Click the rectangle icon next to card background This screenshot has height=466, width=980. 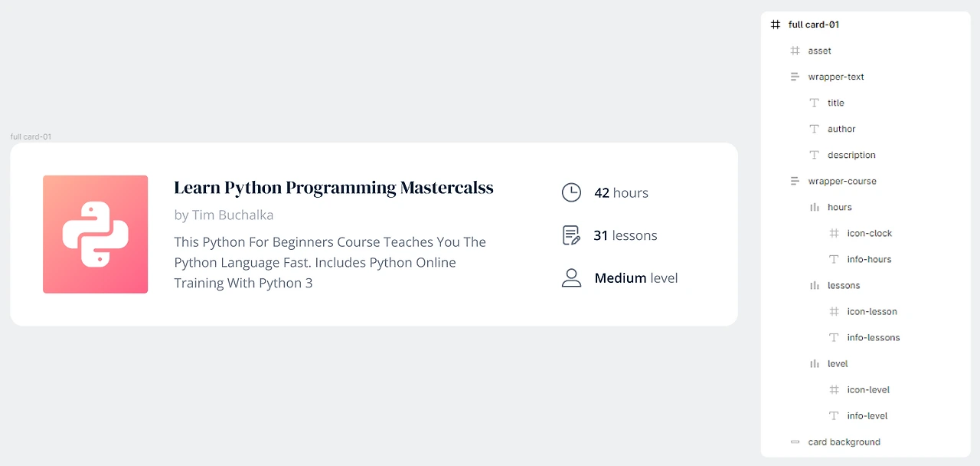click(795, 441)
